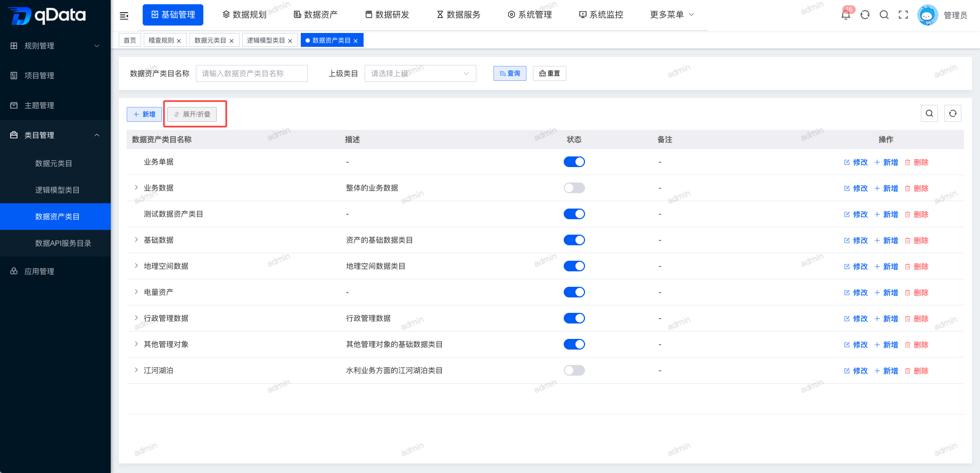Add a child under 地理空间数据 row

pos(886,267)
